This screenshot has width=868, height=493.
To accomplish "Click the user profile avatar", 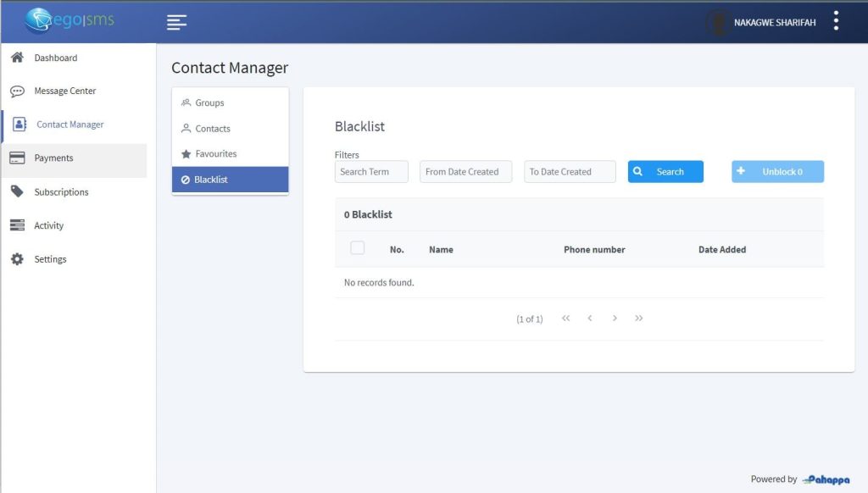I will [719, 23].
